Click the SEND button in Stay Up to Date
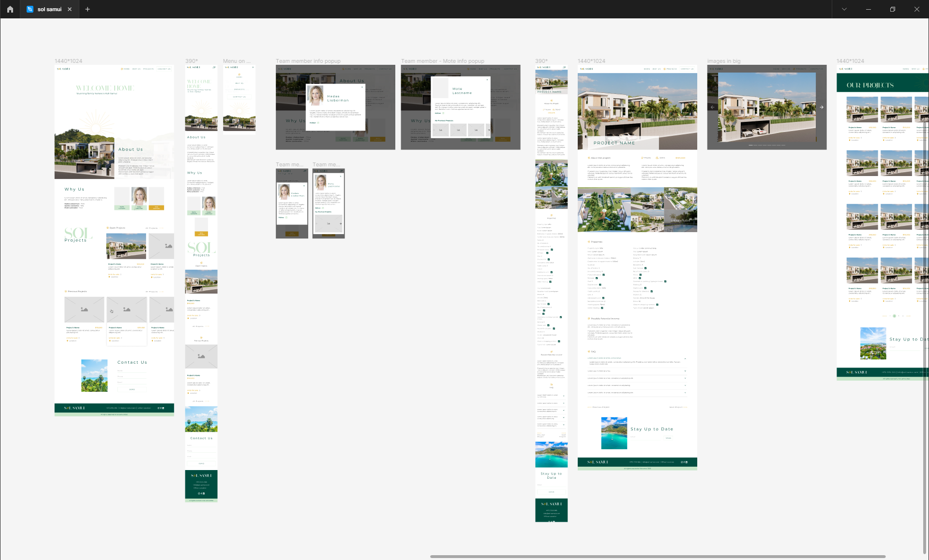Viewport: 929px width, 560px height. coord(668,438)
